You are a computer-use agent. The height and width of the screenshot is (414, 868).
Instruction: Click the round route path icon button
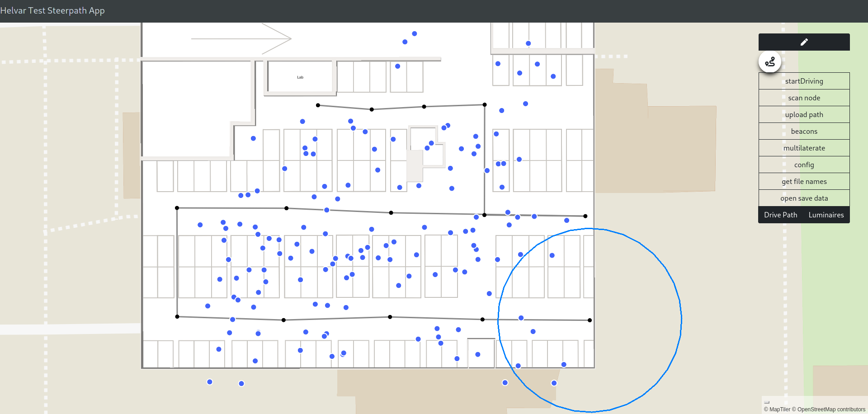click(x=769, y=62)
